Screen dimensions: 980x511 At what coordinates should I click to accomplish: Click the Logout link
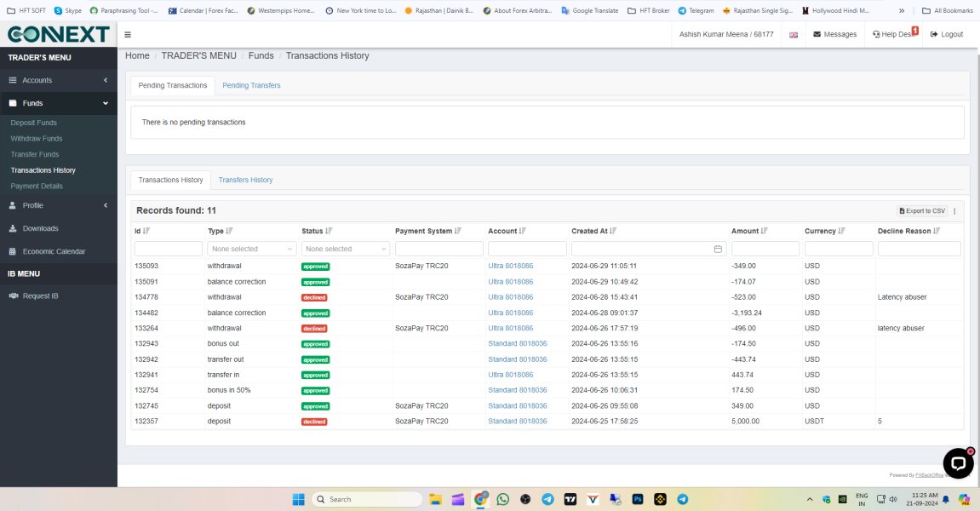pyautogui.click(x=947, y=35)
